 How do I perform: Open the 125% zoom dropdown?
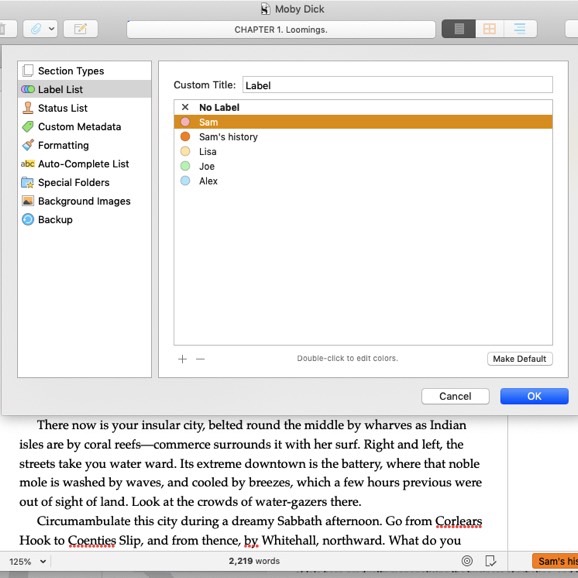point(28,561)
